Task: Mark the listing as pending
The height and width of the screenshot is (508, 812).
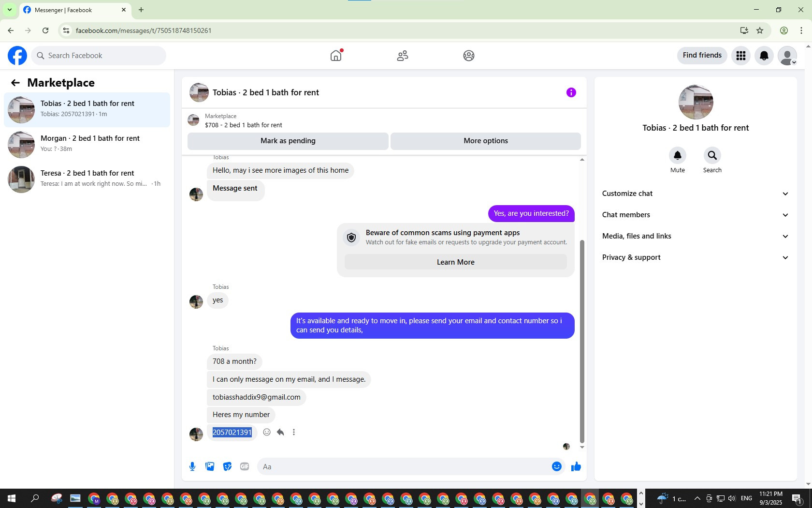Action: (288, 141)
